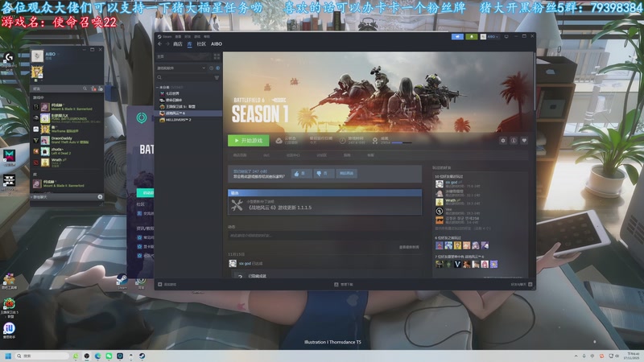
Task: Open zhuda~ playing Left 4 Dead 2
Action: click(68, 151)
